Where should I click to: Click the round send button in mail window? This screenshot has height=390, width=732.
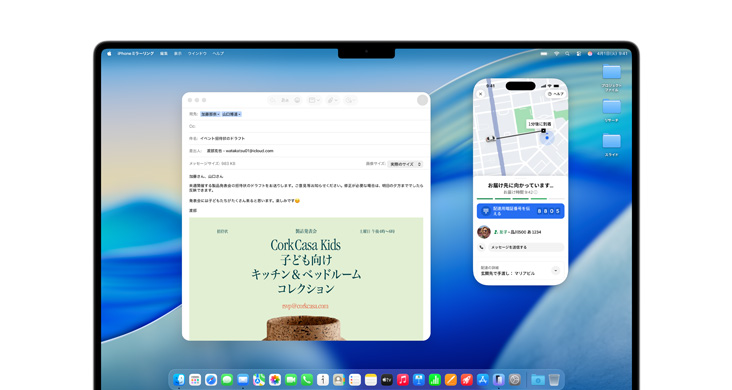click(x=422, y=100)
